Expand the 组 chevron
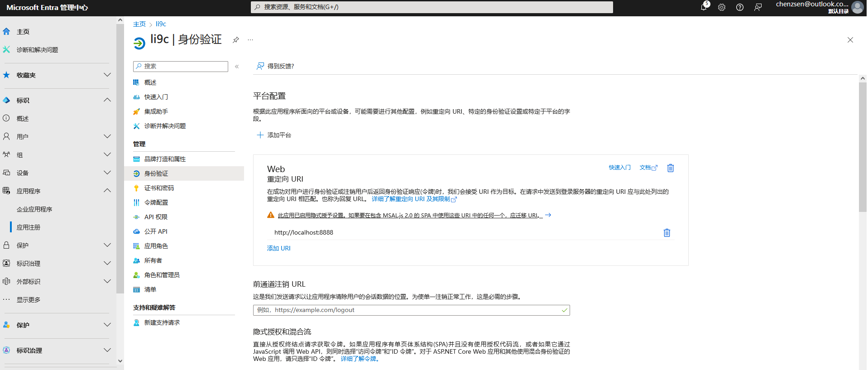This screenshot has width=868, height=370. [x=107, y=154]
